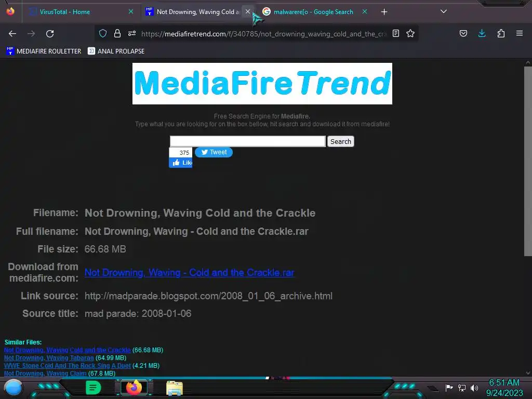The width and height of the screenshot is (532, 399).
Task: Click the source title mad parade: 2008-01-06
Action: pyautogui.click(x=138, y=313)
